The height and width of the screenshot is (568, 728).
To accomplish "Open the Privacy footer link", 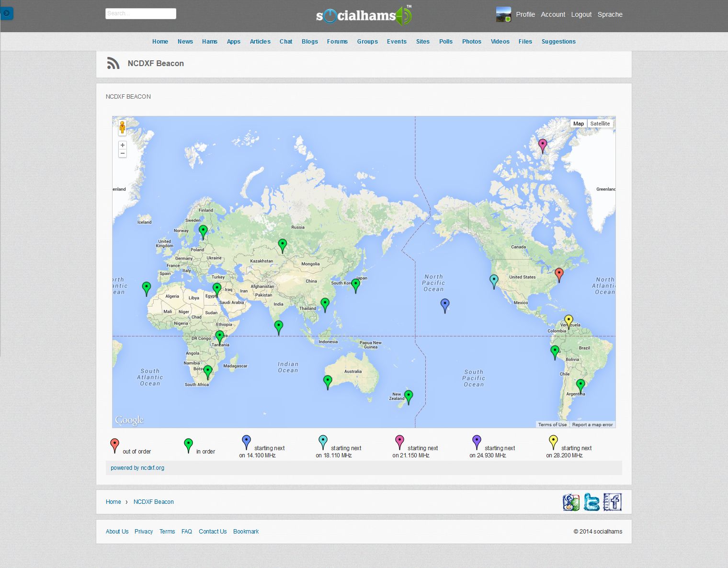I will pyautogui.click(x=144, y=532).
